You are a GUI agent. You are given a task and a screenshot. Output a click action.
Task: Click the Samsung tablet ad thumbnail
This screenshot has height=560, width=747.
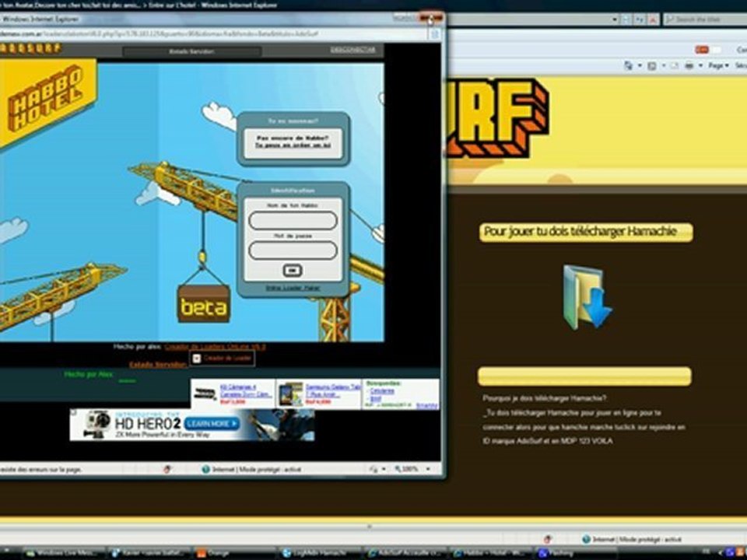(x=291, y=394)
